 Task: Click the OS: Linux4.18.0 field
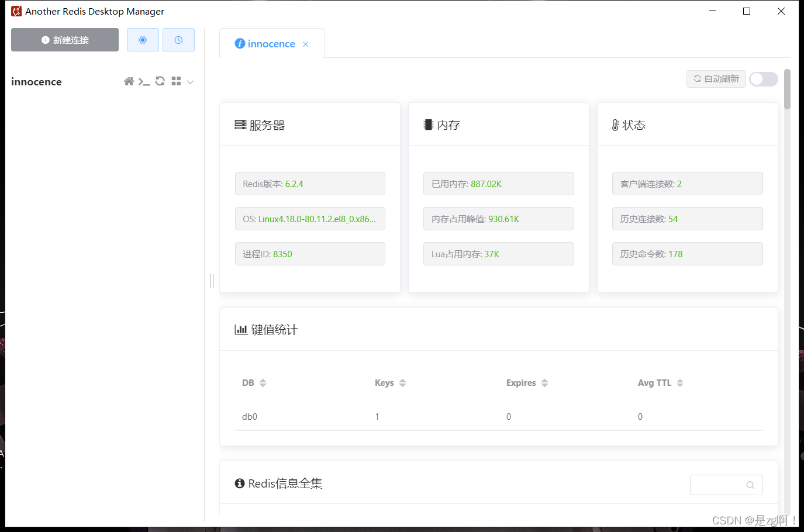[310, 219]
